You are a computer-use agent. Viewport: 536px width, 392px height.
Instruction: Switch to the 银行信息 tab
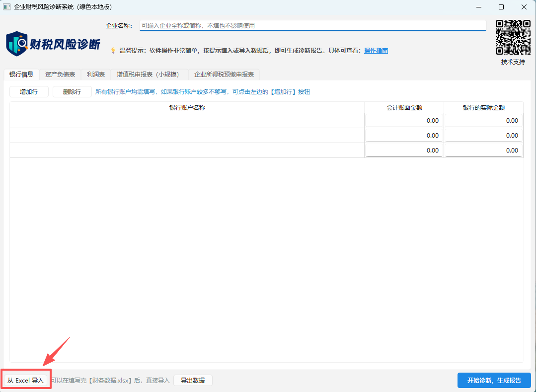coord(21,74)
